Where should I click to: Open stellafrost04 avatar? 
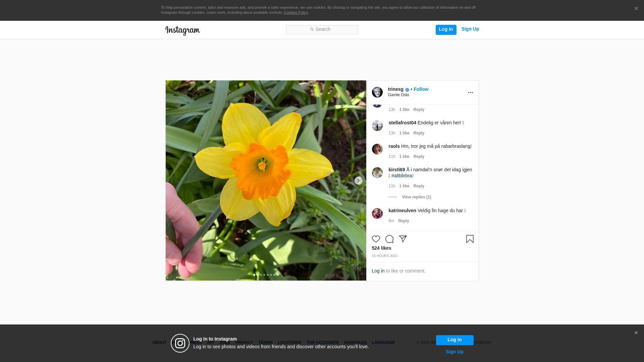click(377, 126)
